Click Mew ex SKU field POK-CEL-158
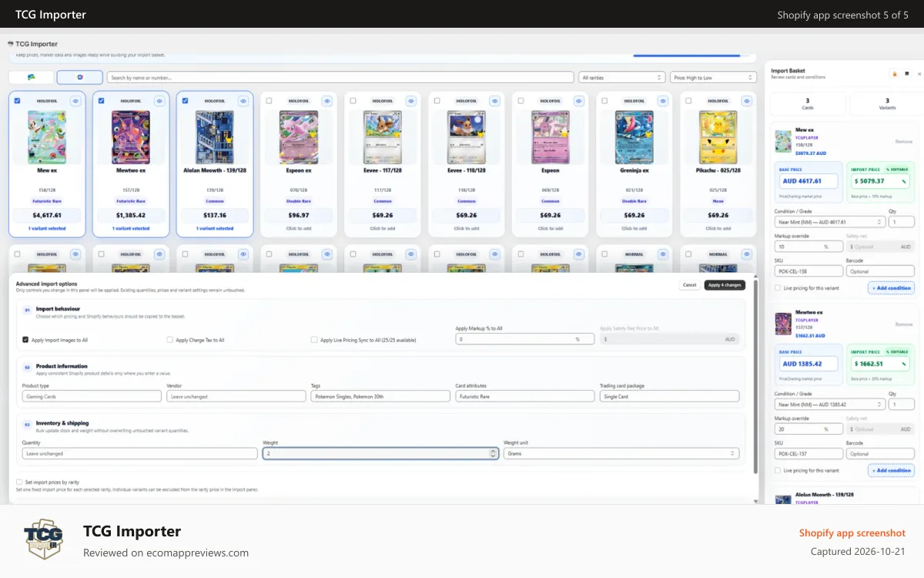Screen dimensions: 924x578 point(808,271)
